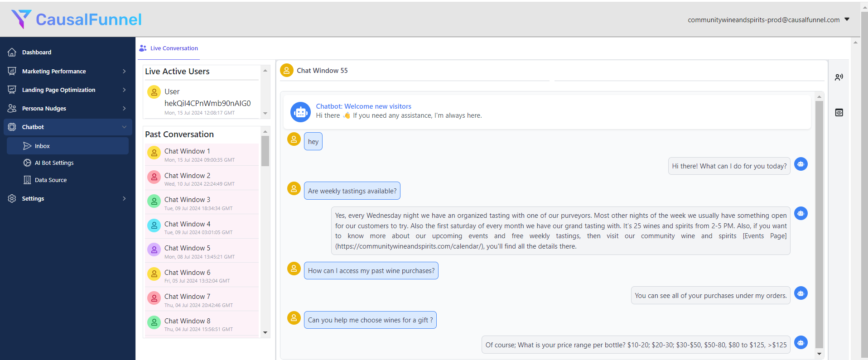Click the Landing Page Optimization chart icon
This screenshot has width=868, height=360.
tap(12, 90)
